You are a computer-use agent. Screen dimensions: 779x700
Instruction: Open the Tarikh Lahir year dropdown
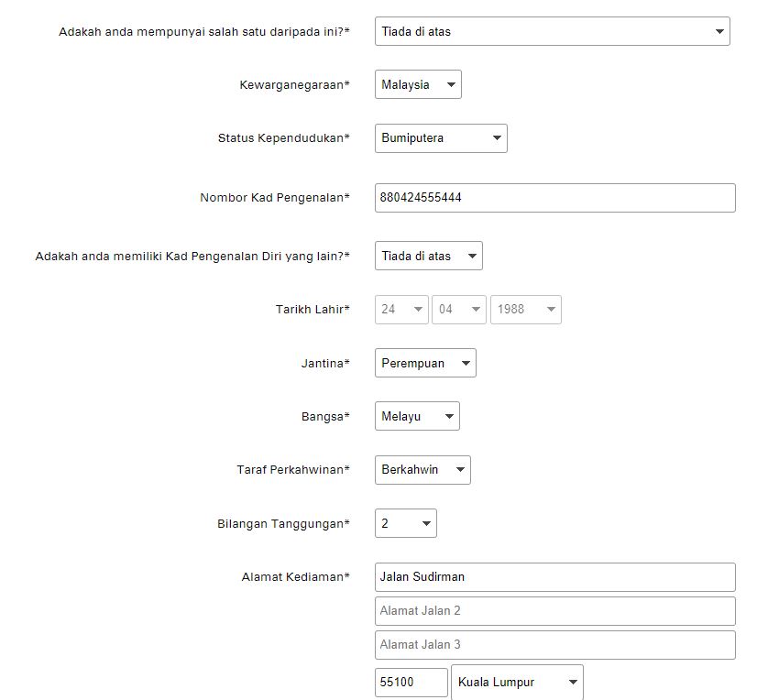coord(525,310)
